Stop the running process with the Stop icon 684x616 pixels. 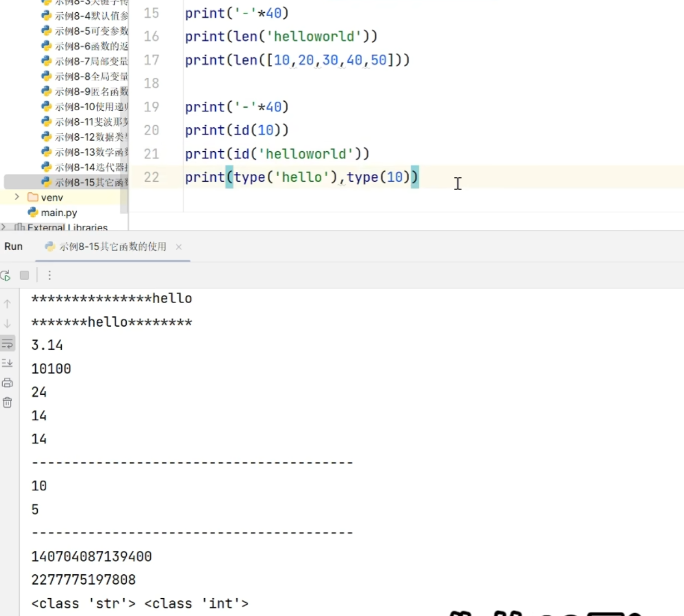coord(24,275)
